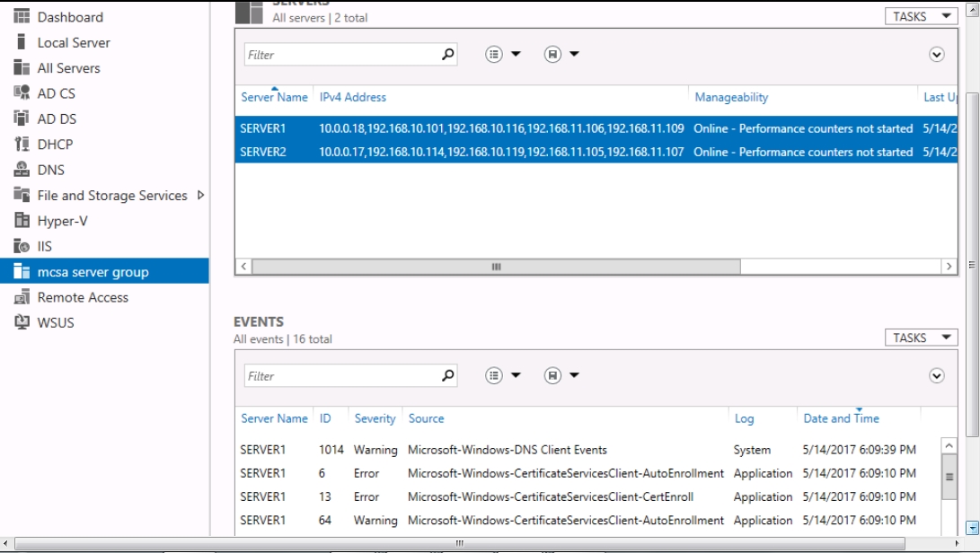
Task: Click the IIS icon
Action: pos(22,246)
